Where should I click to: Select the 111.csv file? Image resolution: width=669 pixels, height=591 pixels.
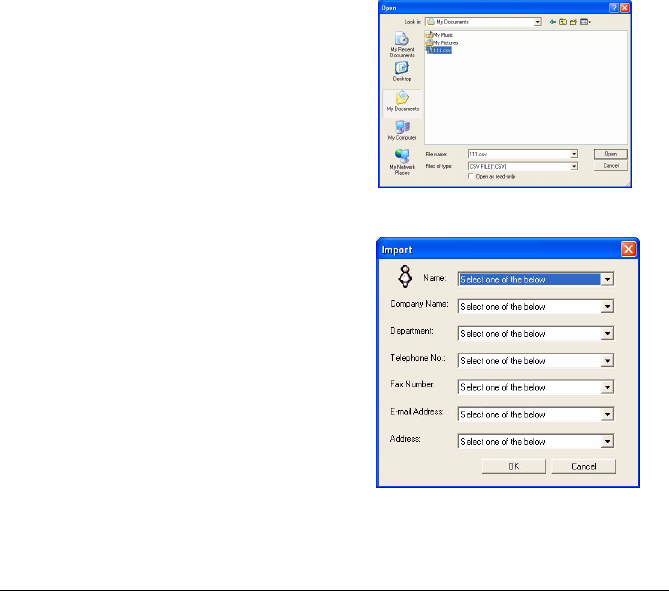pos(439,50)
